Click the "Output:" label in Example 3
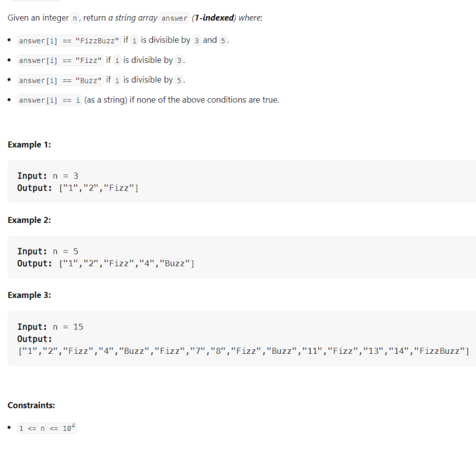 [x=35, y=338]
